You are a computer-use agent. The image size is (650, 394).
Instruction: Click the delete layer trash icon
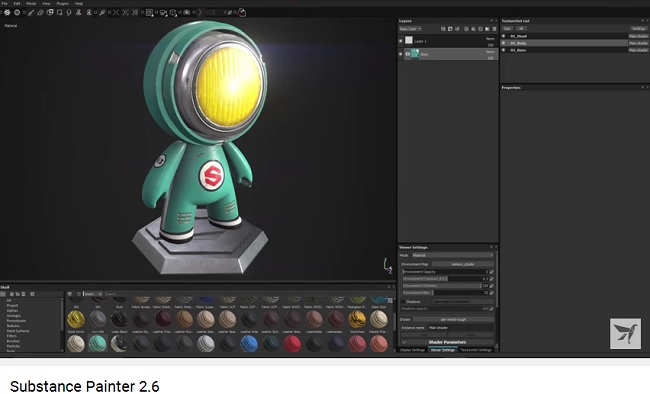(494, 29)
